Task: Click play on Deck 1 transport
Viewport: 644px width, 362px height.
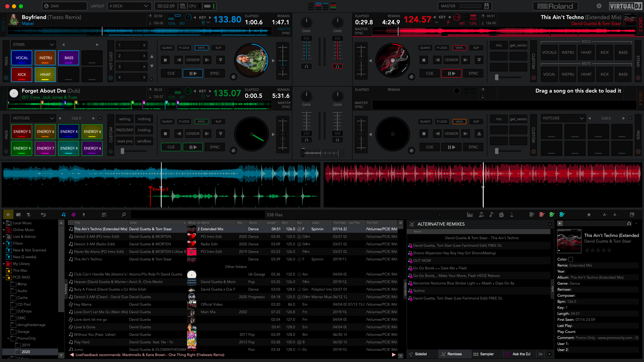Action: click(x=193, y=73)
